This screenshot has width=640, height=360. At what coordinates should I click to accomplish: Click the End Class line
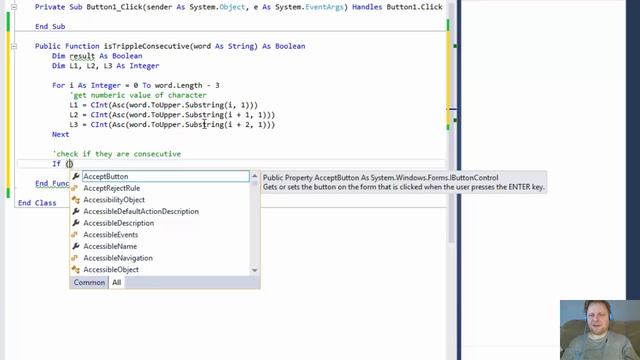coord(37,203)
